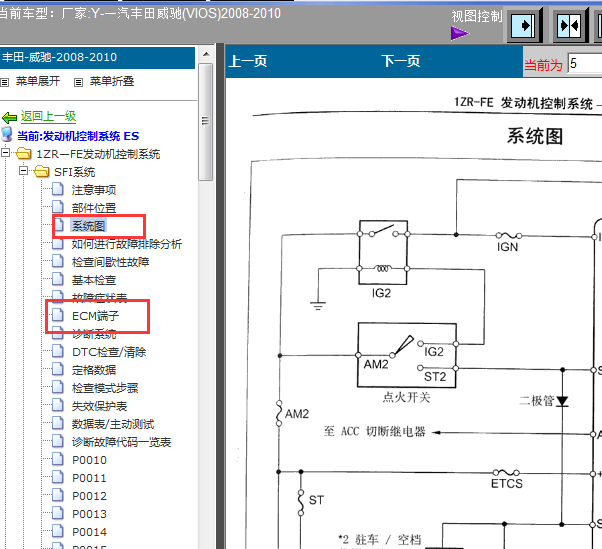Click the page icon beside 诊断故障代码一览表
This screenshot has width=602, height=549.
[x=58, y=441]
